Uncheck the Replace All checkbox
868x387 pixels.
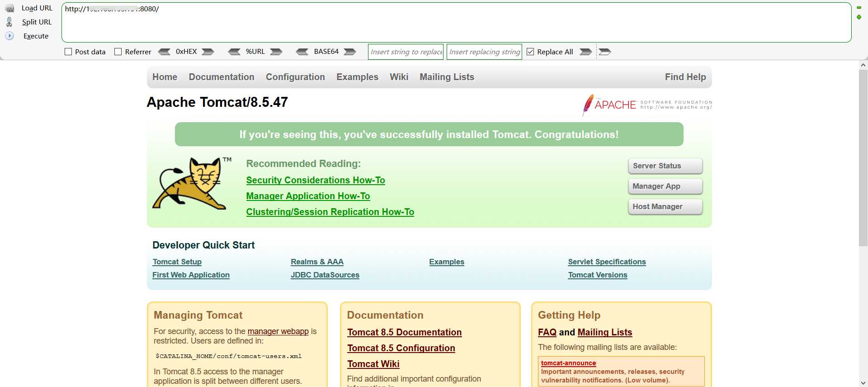[530, 52]
